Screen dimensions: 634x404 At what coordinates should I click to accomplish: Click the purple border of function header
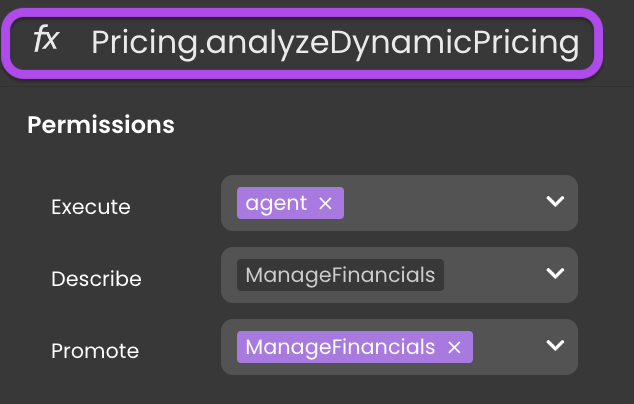(302, 13)
